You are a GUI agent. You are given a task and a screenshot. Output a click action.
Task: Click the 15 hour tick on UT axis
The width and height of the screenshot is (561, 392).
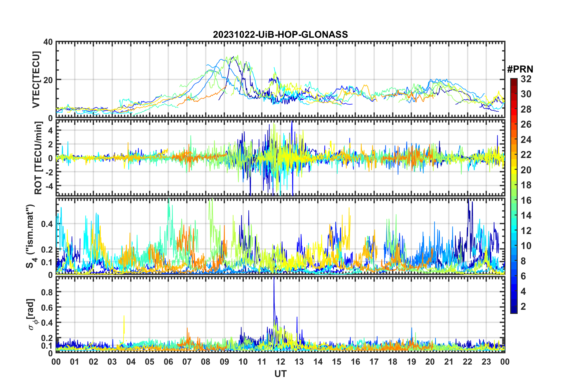point(337,362)
